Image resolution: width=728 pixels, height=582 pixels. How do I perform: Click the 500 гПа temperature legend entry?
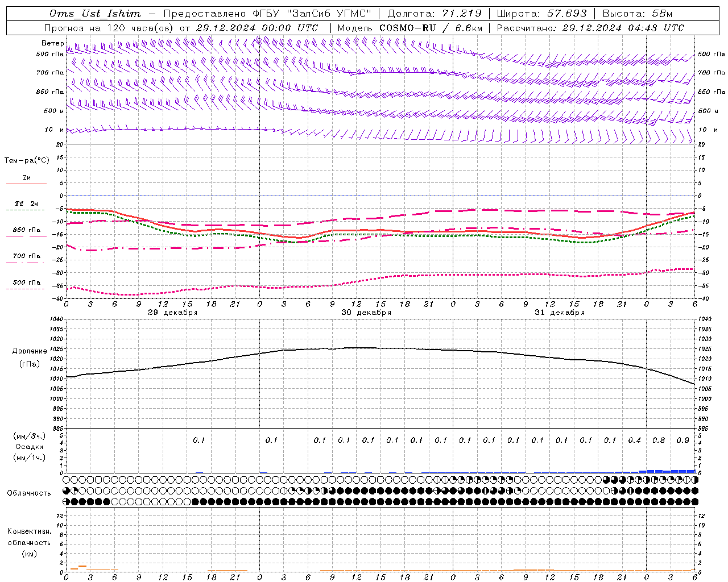click(26, 285)
